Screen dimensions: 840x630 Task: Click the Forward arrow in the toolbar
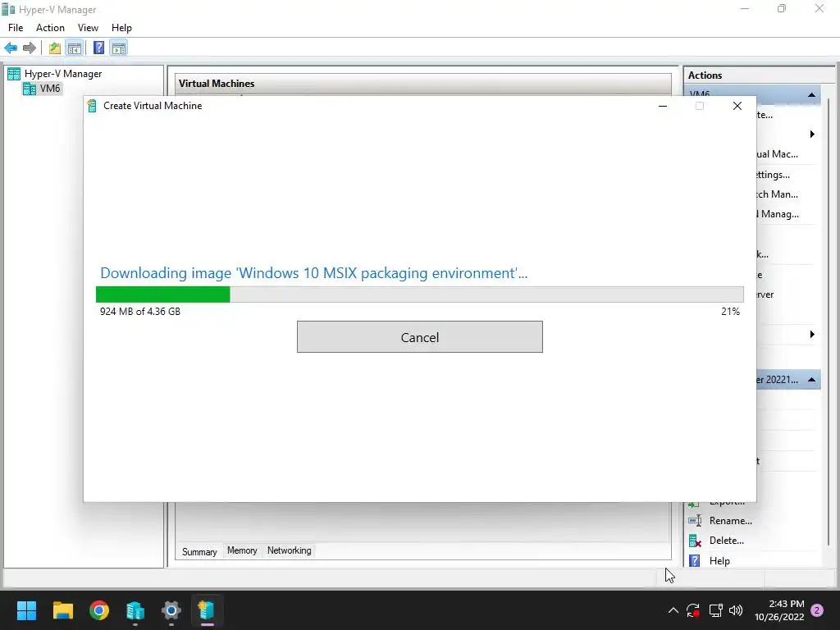(30, 48)
